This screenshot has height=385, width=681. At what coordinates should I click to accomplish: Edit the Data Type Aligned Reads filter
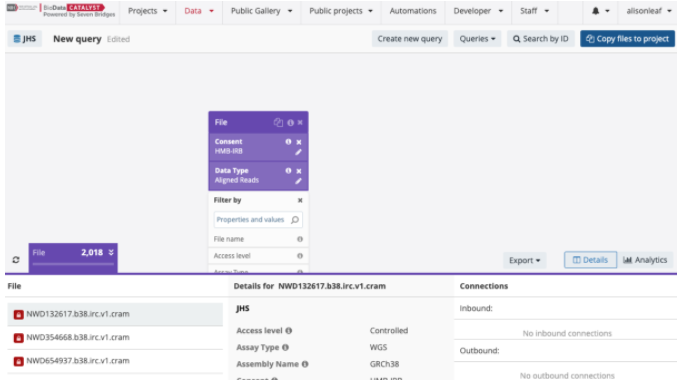point(298,181)
